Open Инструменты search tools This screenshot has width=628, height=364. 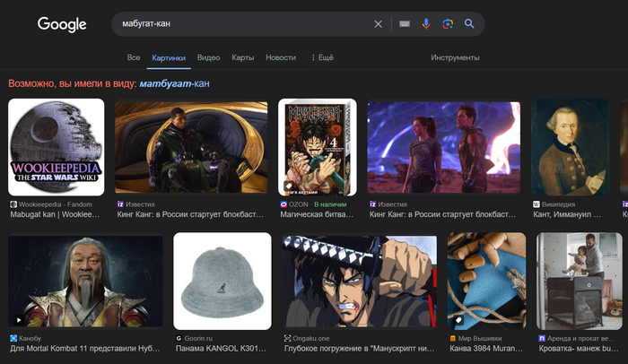455,57
